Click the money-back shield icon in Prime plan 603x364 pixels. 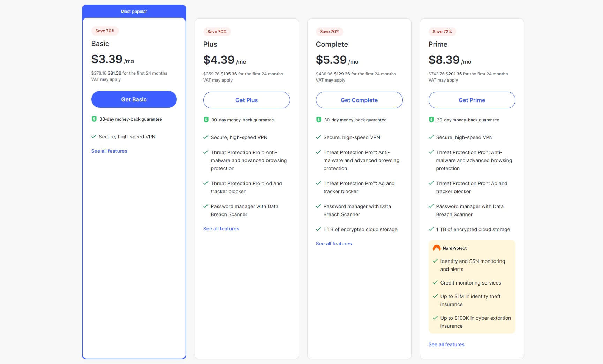click(431, 120)
